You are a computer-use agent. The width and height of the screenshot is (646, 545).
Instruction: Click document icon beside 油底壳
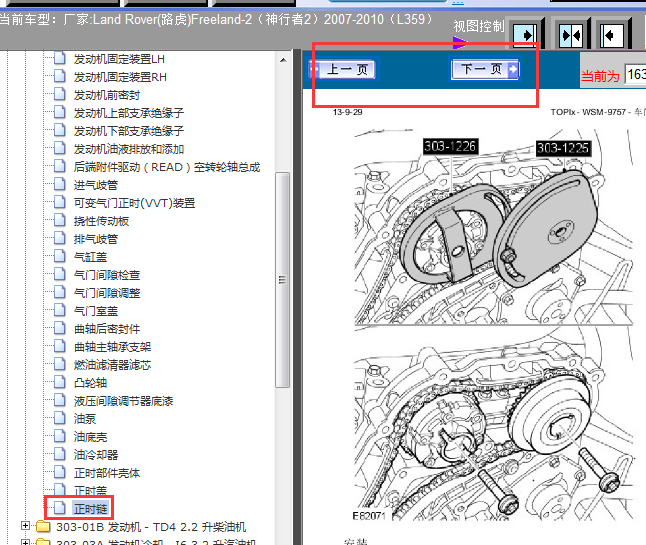[x=60, y=436]
